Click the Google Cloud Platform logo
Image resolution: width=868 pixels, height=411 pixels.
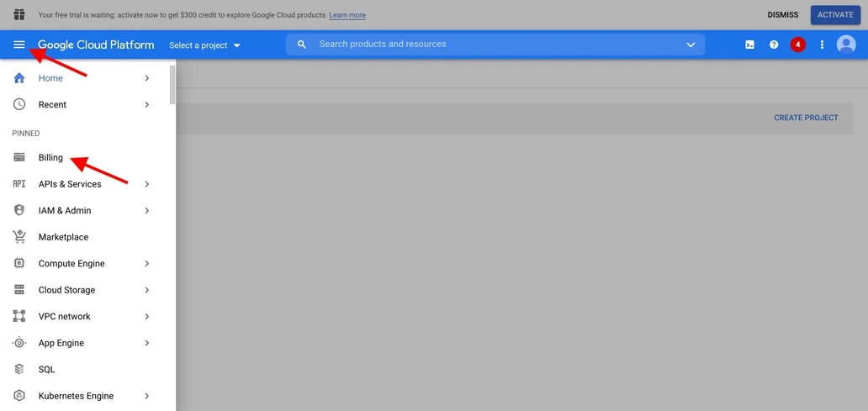tap(96, 45)
